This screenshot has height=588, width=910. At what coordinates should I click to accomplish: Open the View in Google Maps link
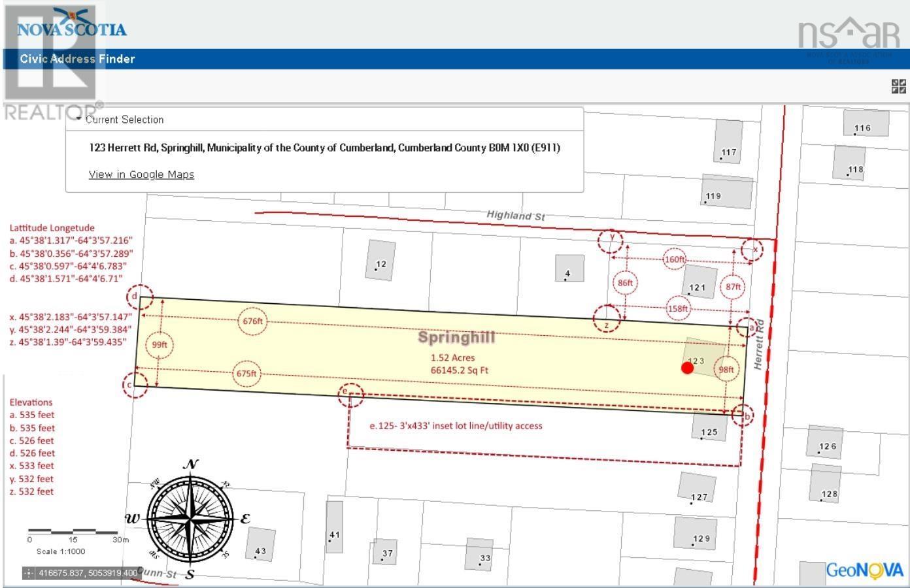pos(141,174)
